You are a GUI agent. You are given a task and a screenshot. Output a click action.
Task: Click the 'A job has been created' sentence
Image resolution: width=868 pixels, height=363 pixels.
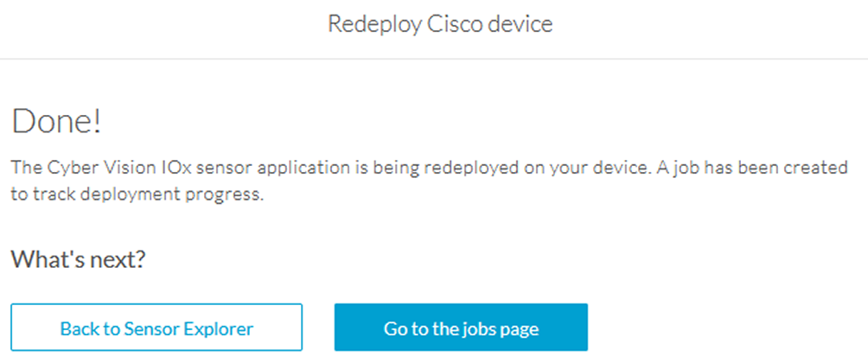(752, 168)
